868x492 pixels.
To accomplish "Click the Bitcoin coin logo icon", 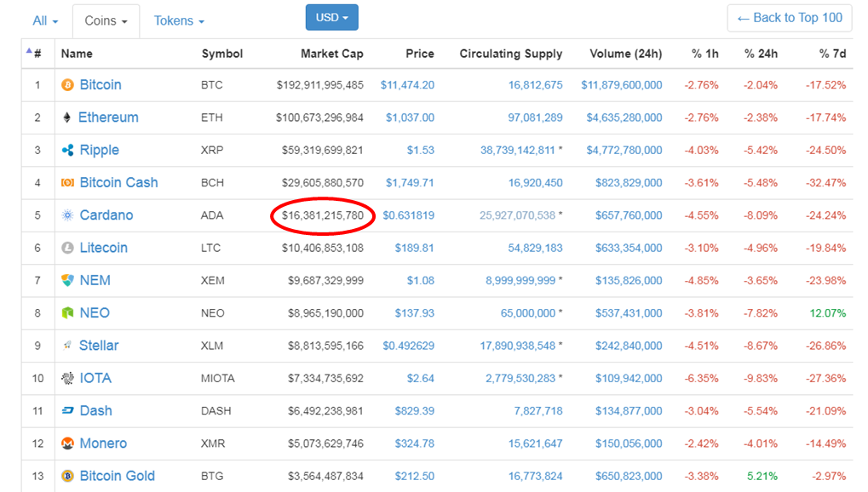I will [x=67, y=84].
